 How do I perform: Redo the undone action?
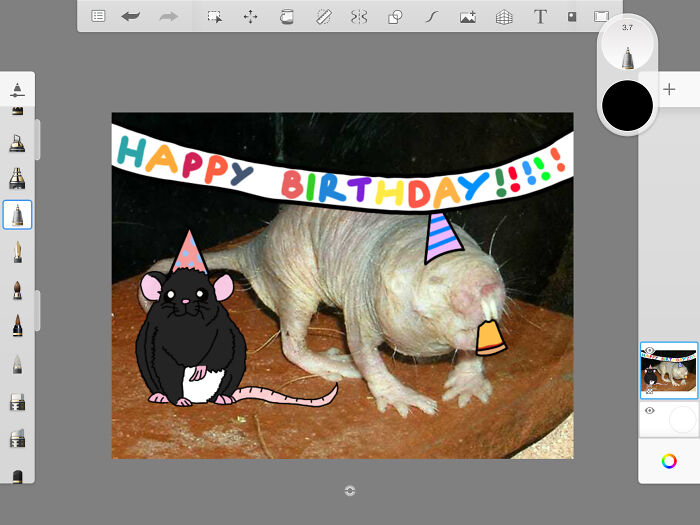click(168, 16)
